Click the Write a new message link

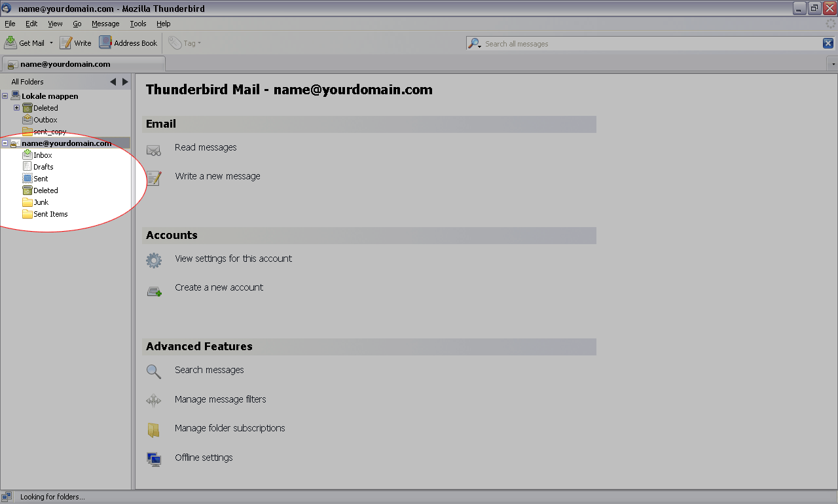pyautogui.click(x=217, y=176)
